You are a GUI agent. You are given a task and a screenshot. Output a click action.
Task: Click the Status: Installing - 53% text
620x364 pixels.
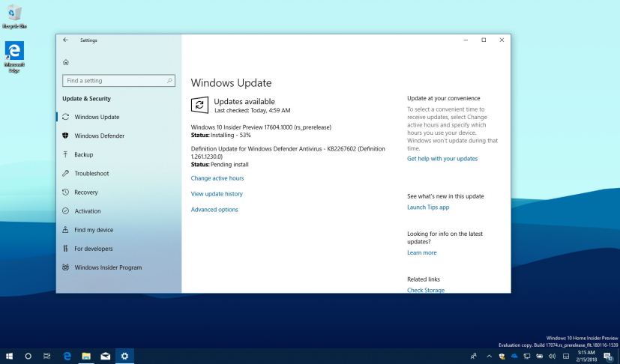pyautogui.click(x=220, y=135)
